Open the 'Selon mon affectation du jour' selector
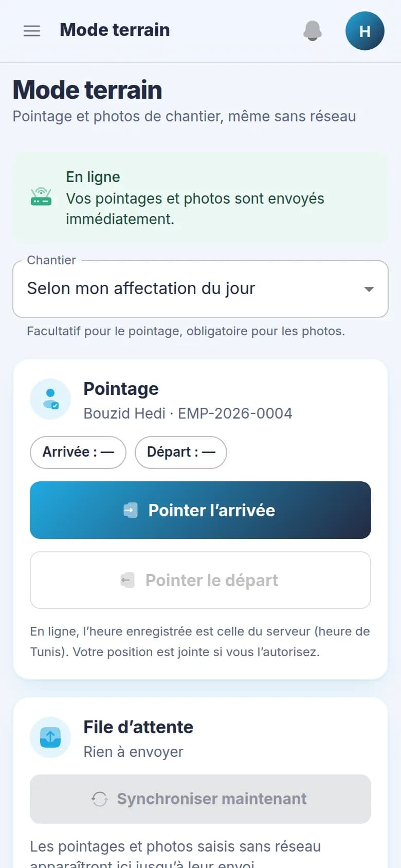The width and height of the screenshot is (401, 868). 200,289
